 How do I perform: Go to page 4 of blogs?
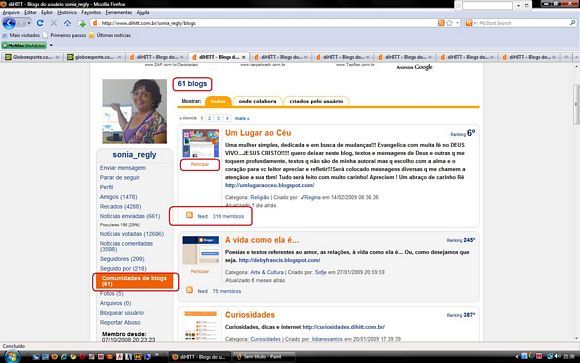coord(227,118)
